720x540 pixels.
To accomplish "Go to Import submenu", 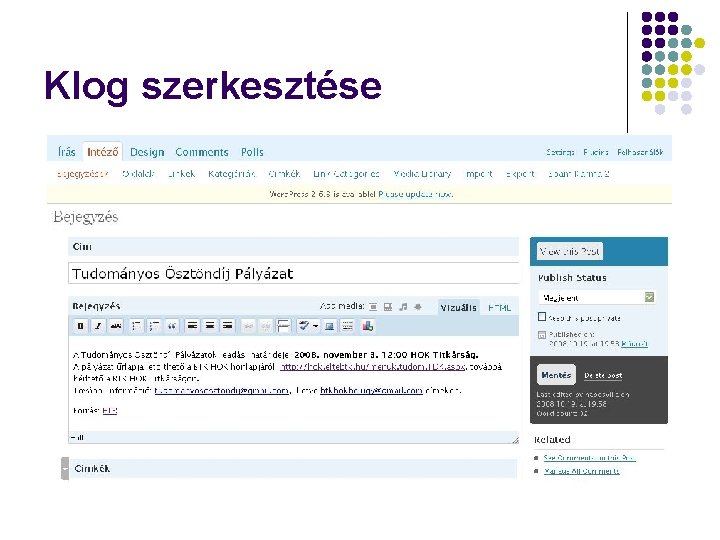I will coord(479,174).
